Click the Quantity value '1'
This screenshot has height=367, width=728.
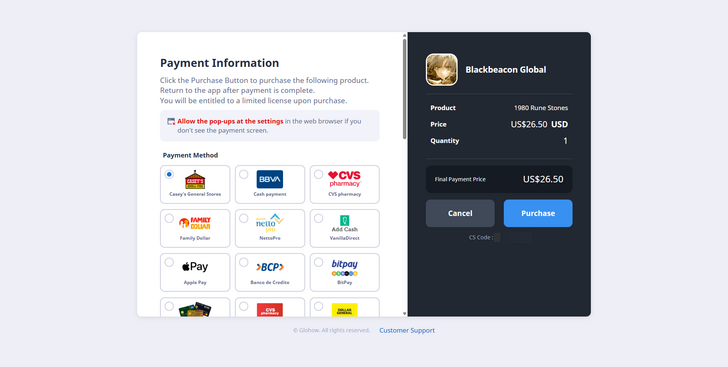pos(566,141)
